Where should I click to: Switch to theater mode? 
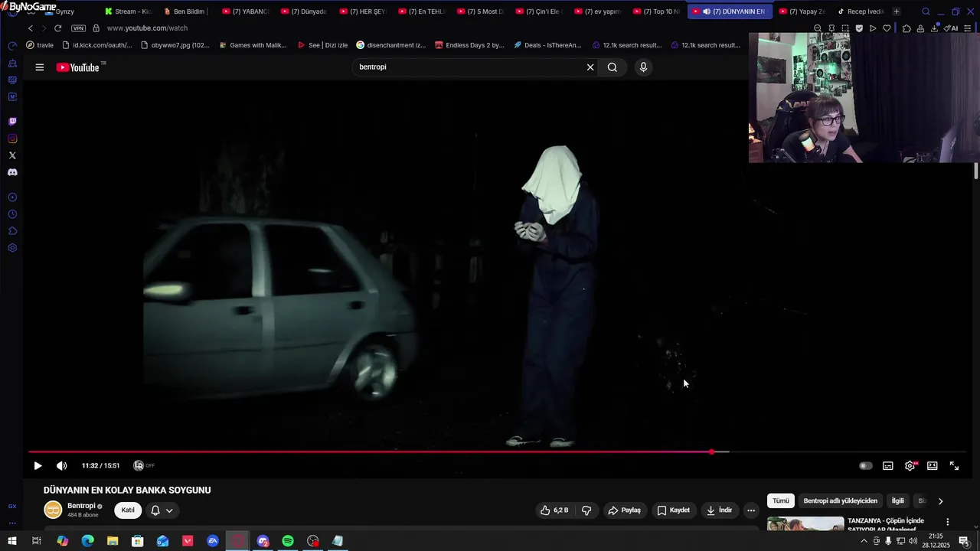[933, 465]
